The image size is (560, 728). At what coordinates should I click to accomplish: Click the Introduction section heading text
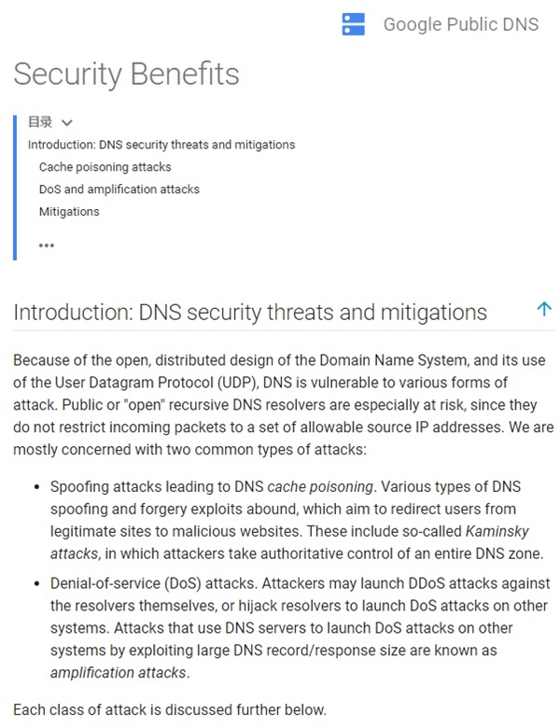tap(250, 312)
